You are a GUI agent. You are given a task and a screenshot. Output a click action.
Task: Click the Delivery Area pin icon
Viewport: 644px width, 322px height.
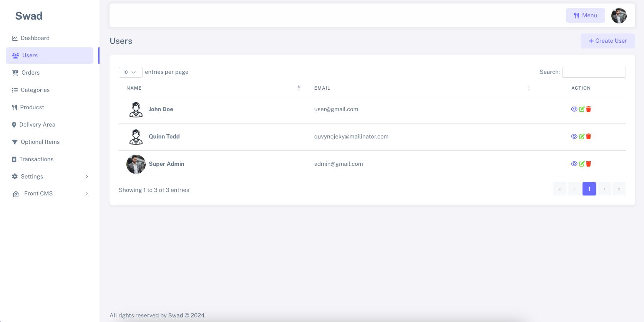14,125
